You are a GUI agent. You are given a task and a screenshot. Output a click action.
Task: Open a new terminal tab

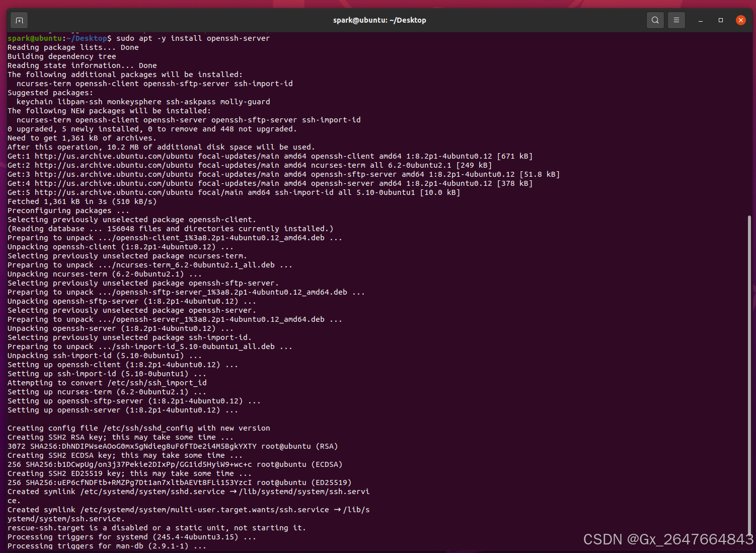pyautogui.click(x=19, y=20)
